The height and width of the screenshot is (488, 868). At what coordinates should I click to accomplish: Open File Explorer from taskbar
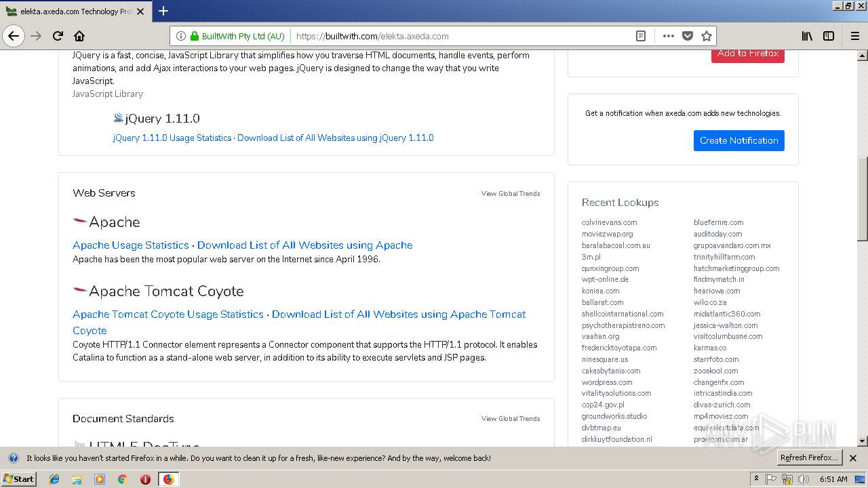77,479
